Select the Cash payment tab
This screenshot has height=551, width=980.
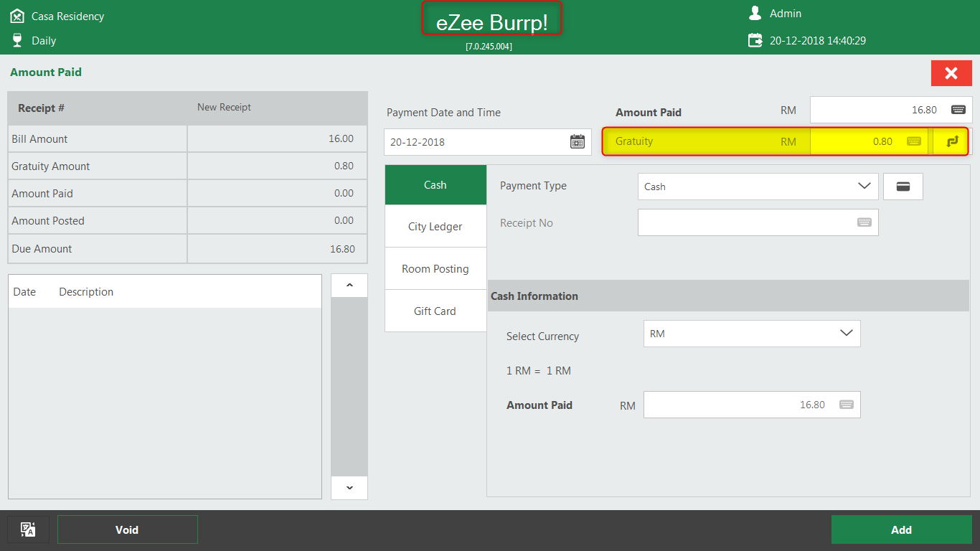pyautogui.click(x=435, y=185)
